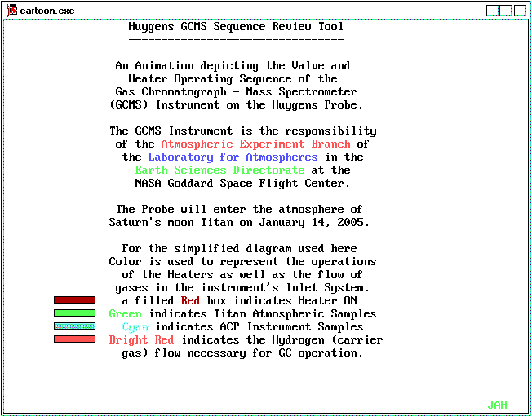Click the last window control box
532x417 pixels.
tap(520, 10)
